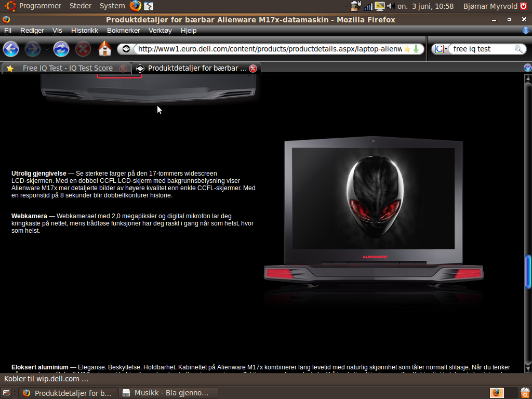
Task: Close the Free IQ Test tab
Action: click(123, 69)
